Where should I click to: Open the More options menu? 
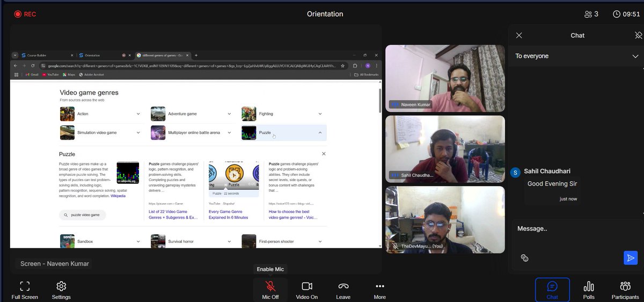(x=380, y=290)
